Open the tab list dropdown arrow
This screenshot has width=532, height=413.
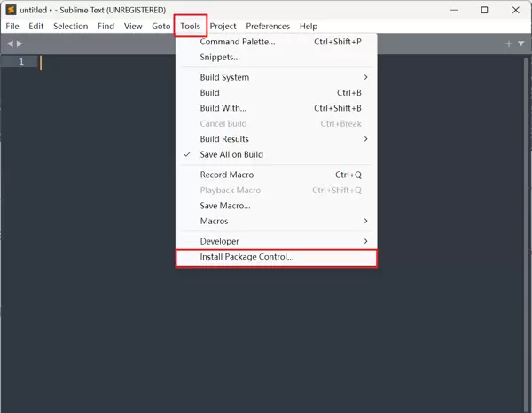pyautogui.click(x=520, y=43)
